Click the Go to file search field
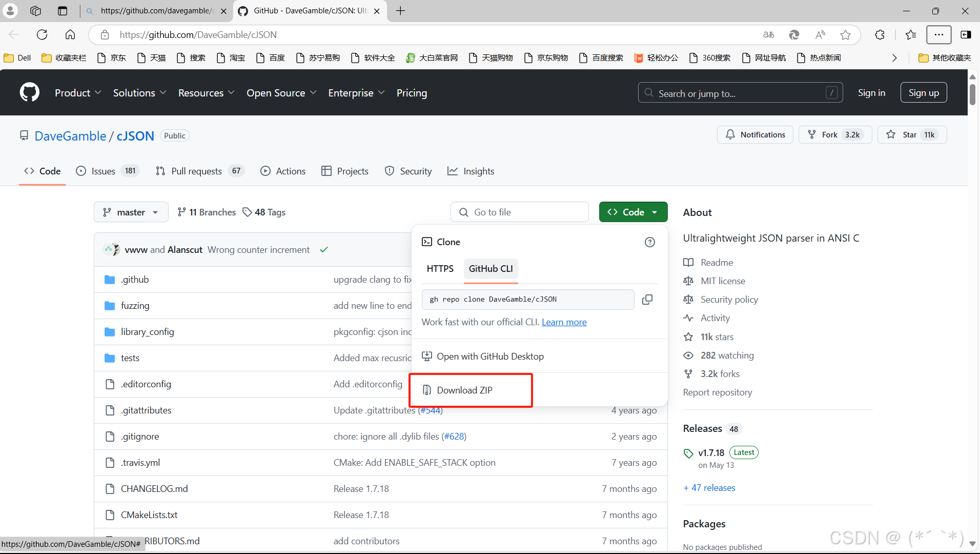Viewport: 980px width, 554px height. (x=519, y=212)
